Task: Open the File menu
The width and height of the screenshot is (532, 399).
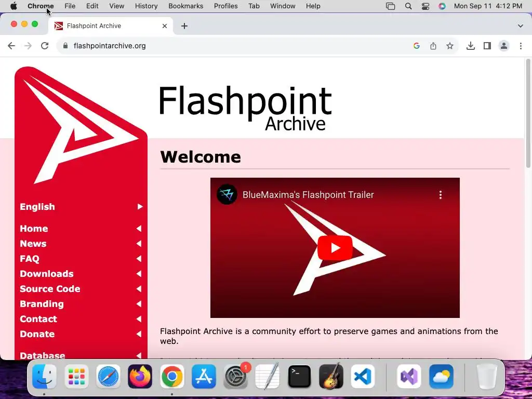Action: [x=70, y=6]
